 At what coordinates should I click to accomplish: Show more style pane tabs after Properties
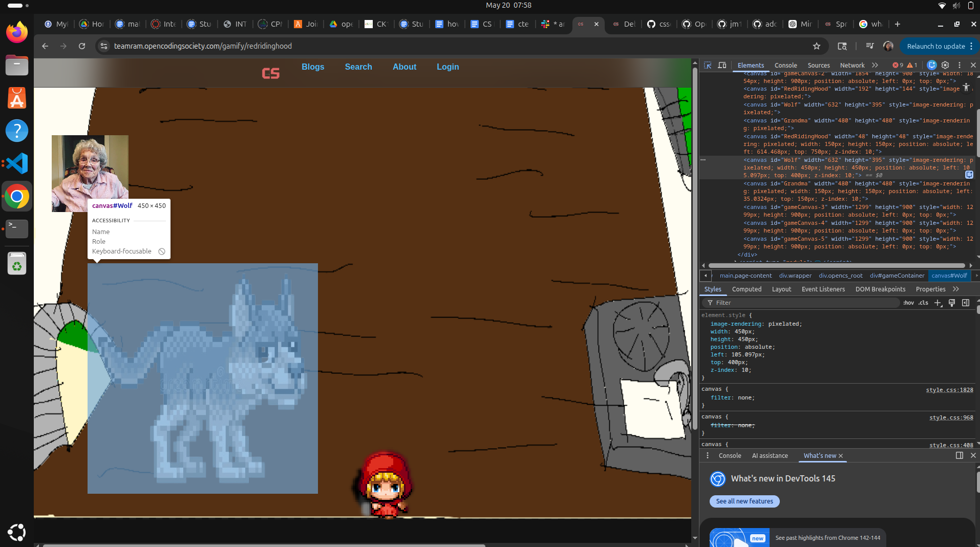(x=955, y=289)
